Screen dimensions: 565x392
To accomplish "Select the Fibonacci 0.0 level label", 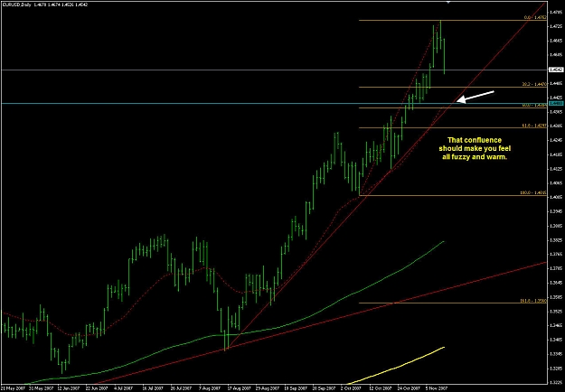I will (x=535, y=17).
